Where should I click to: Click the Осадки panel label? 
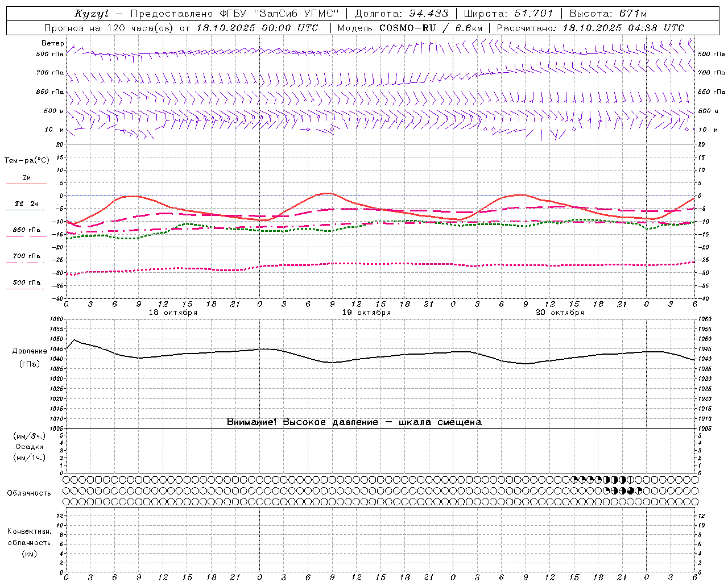[30, 447]
